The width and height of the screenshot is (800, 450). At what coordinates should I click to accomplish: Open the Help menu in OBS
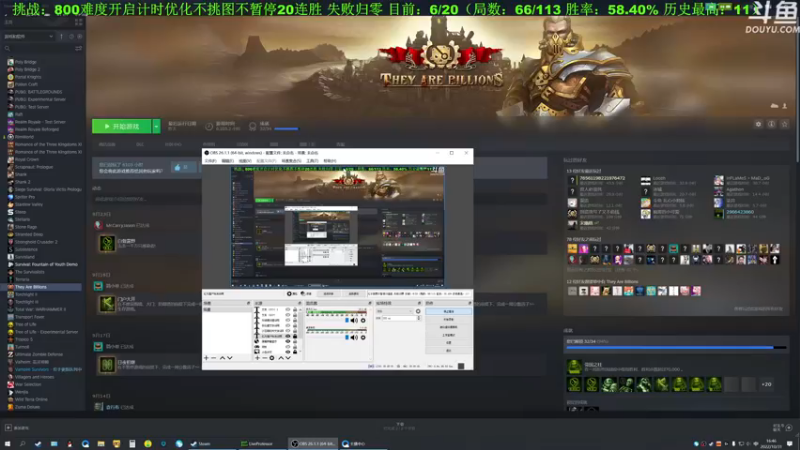[x=330, y=161]
